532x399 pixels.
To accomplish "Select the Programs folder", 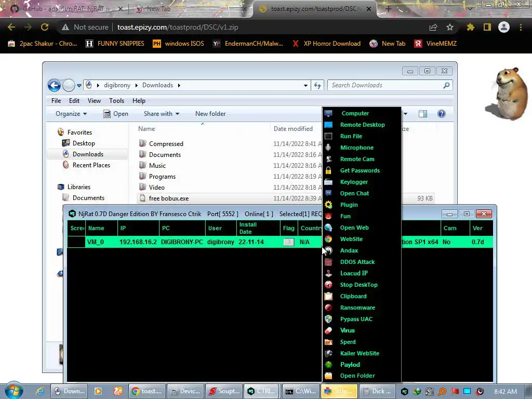I will click(x=162, y=177).
